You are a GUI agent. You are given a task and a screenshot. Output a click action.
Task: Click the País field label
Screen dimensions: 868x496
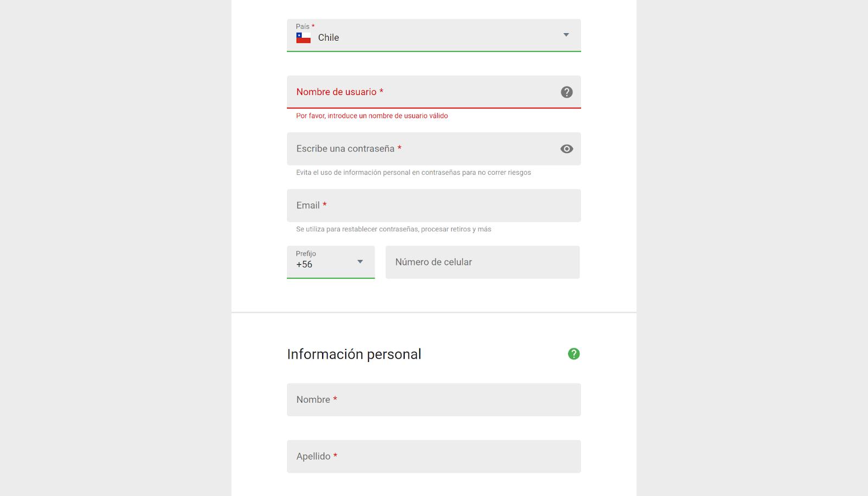click(303, 27)
